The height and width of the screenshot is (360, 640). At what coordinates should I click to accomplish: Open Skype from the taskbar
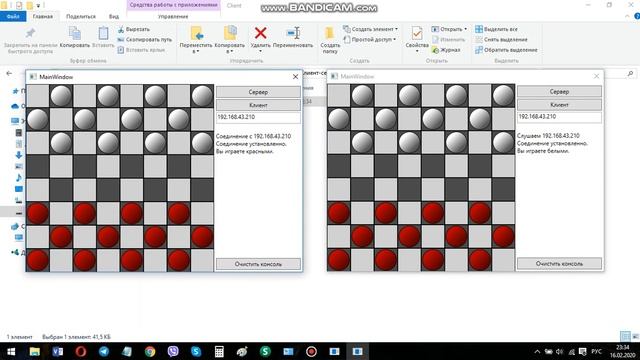196,351
